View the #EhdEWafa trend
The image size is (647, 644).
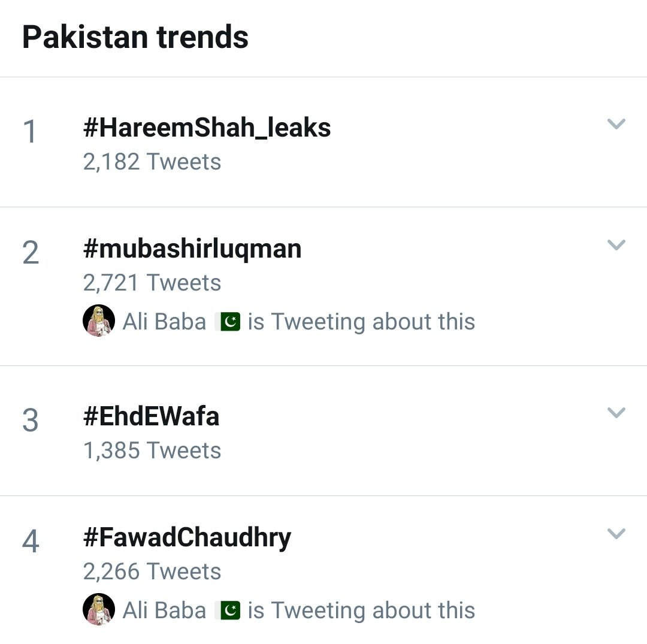coord(151,416)
